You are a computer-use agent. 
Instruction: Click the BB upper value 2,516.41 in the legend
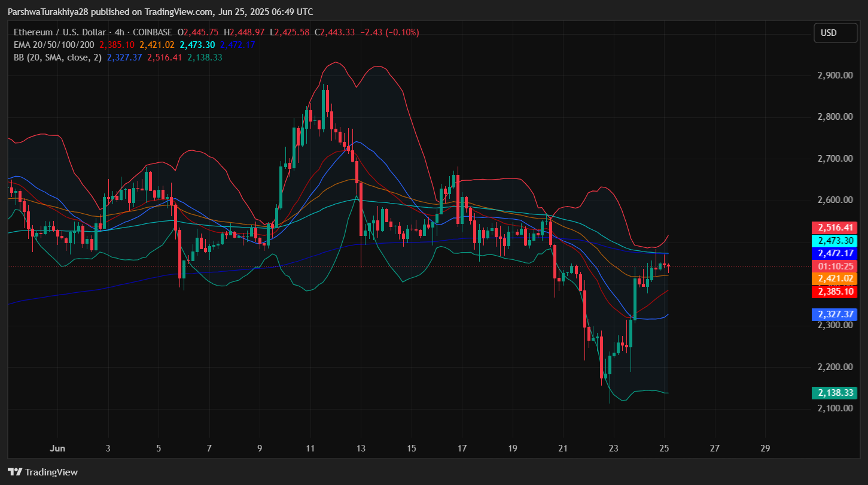click(x=165, y=57)
